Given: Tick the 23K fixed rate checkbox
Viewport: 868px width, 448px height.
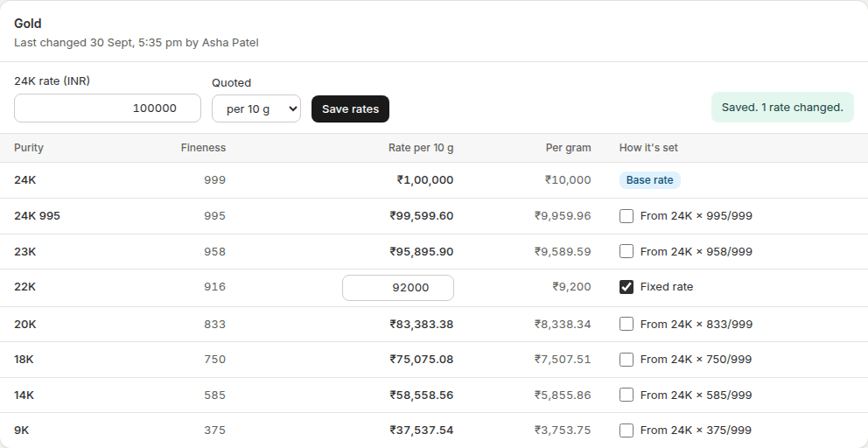Looking at the screenshot, I should [x=626, y=251].
